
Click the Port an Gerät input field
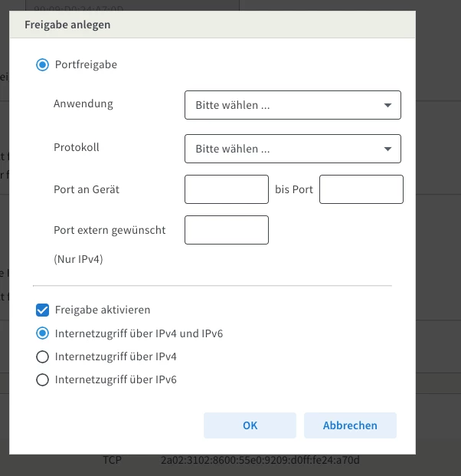pos(227,189)
